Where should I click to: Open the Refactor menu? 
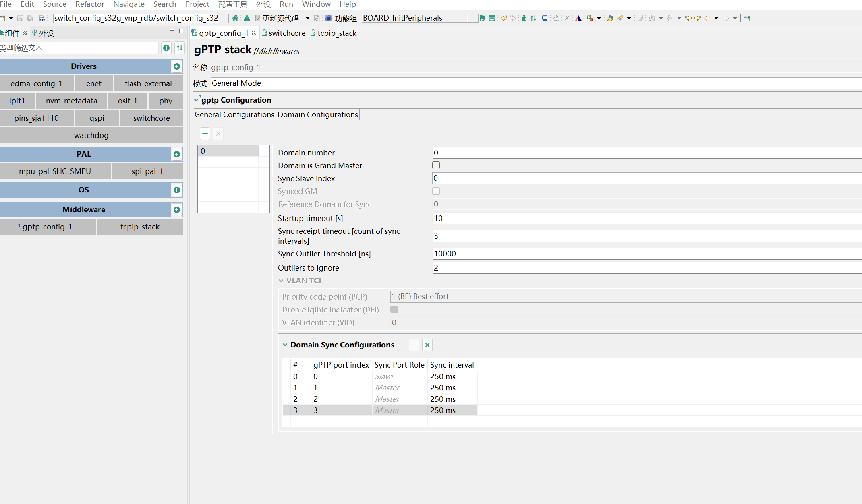[x=89, y=4]
